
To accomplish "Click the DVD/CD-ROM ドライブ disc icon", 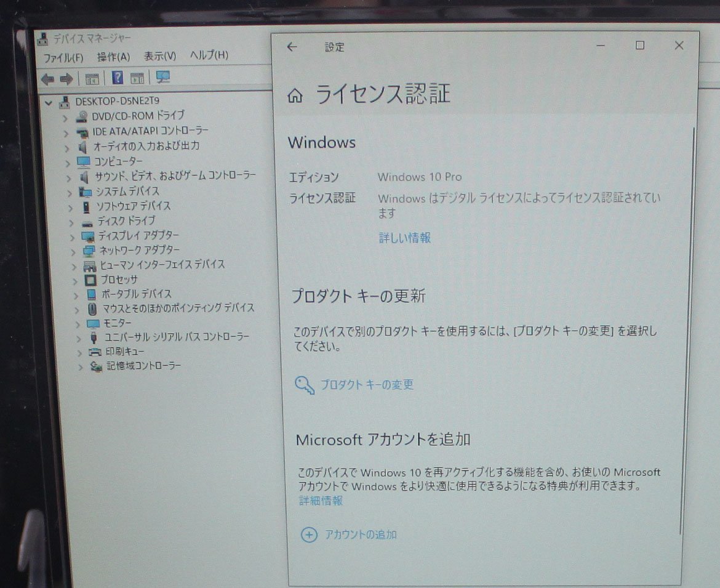I will pos(82,117).
